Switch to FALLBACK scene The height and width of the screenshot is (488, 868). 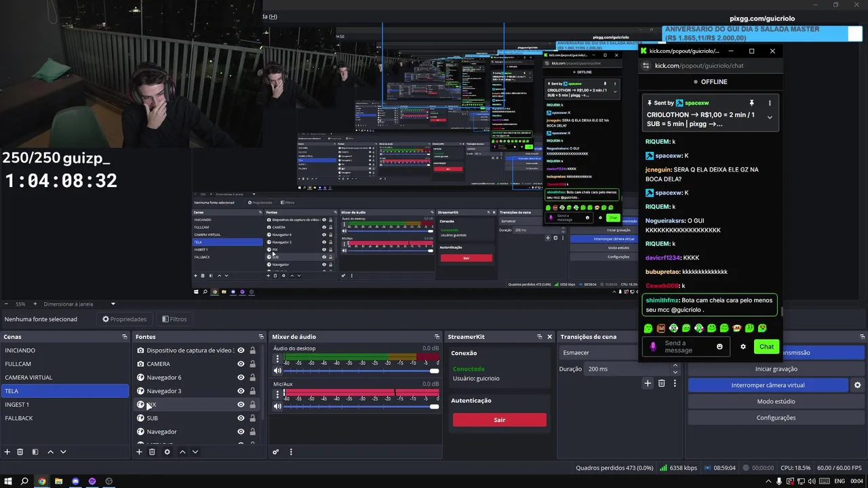pyautogui.click(x=65, y=418)
